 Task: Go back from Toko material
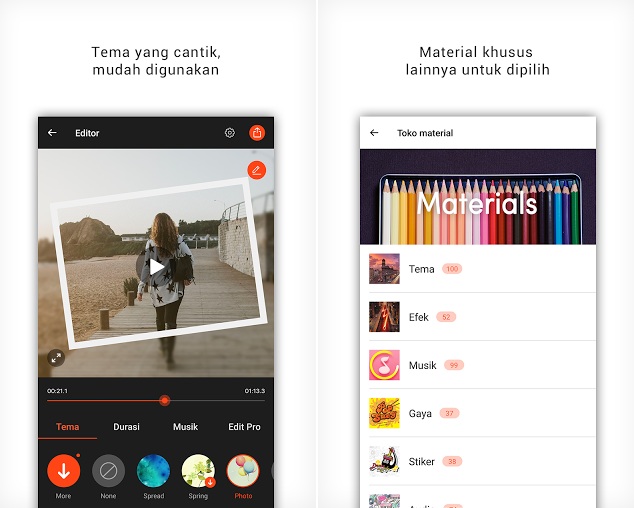[x=374, y=133]
